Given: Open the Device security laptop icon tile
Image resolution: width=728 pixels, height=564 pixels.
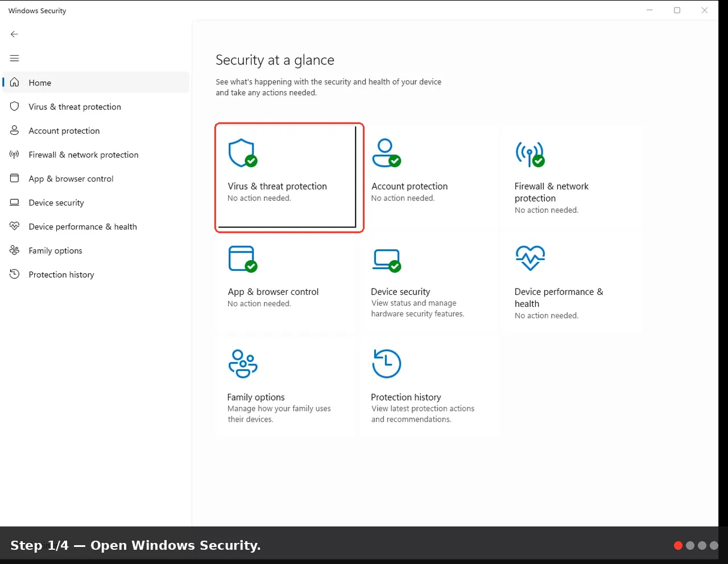Looking at the screenshot, I should click(x=386, y=260).
